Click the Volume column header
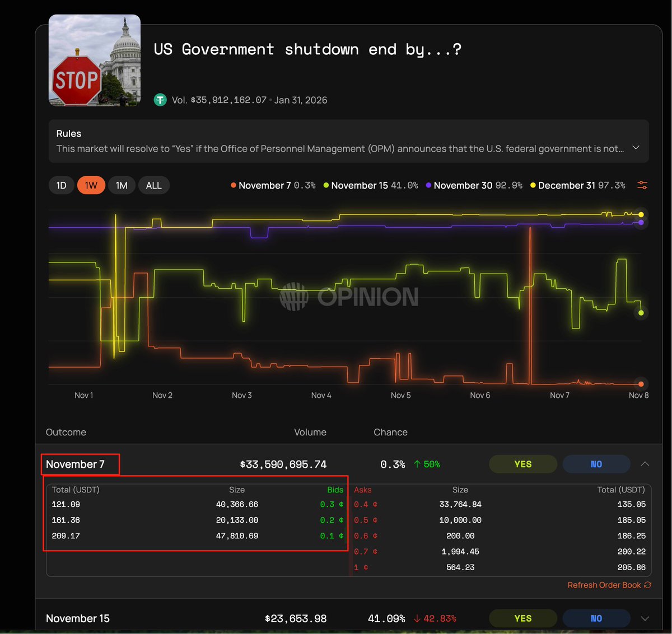Screen dimensions: 672x634 pos(310,432)
